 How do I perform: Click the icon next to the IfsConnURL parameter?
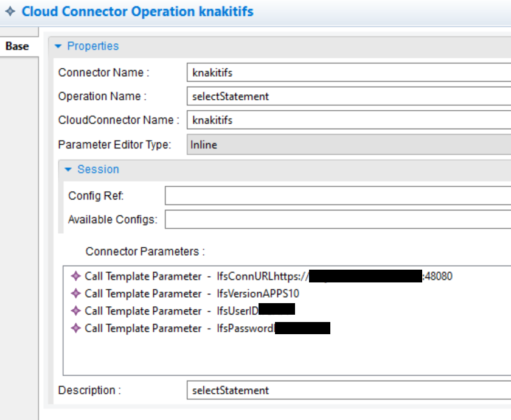coord(75,276)
